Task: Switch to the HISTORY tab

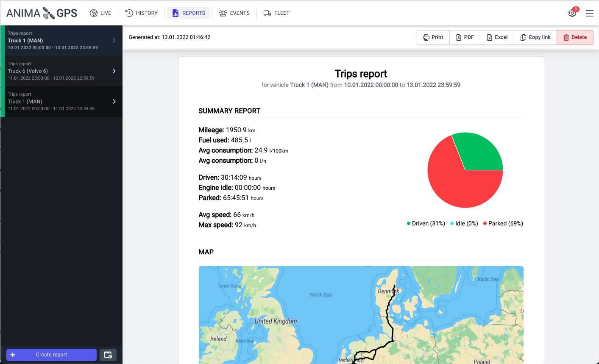Action: (x=141, y=13)
